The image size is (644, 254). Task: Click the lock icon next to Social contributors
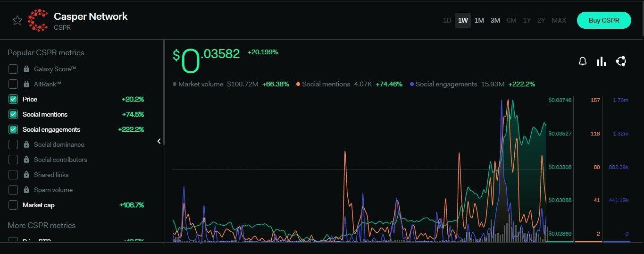coord(26,160)
